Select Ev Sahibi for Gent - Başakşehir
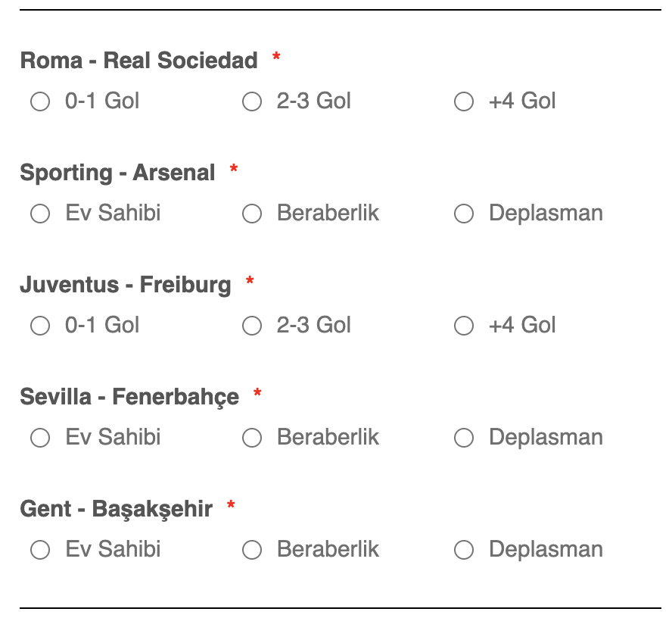This screenshot has height=618, width=672. click(40, 550)
